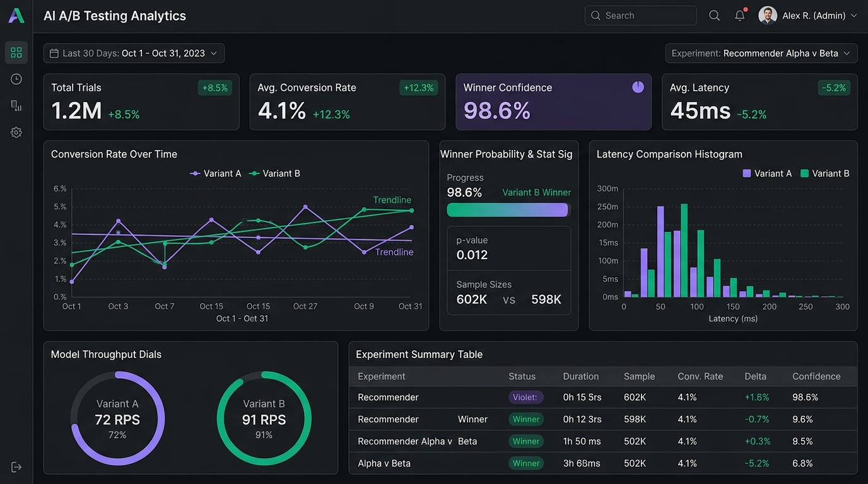
Task: Sort by the Status column header
Action: [x=522, y=376]
